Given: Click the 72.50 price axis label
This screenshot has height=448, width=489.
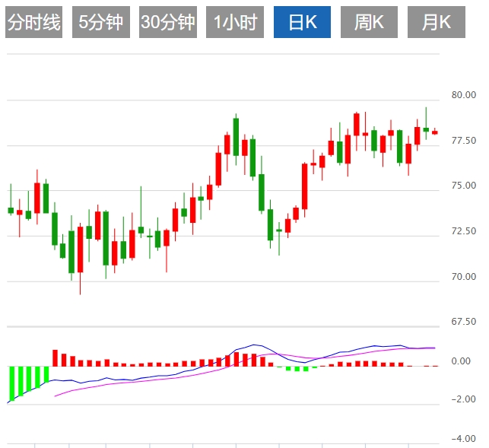Looking at the screenshot, I should (464, 231).
